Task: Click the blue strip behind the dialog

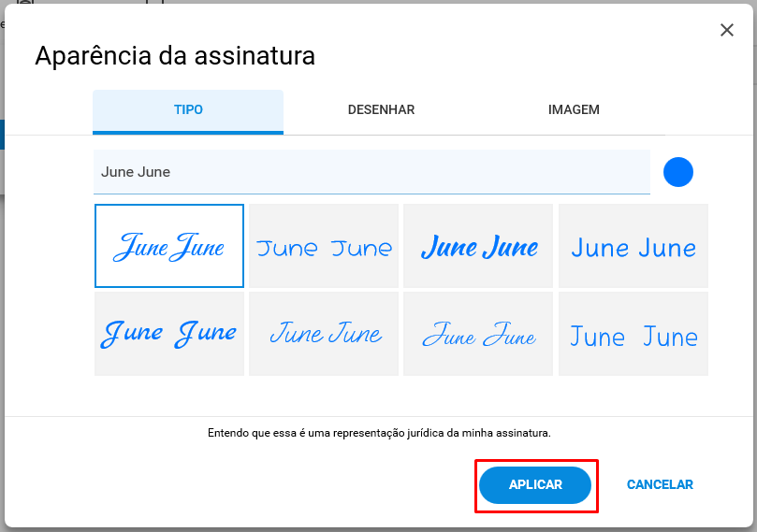Action: click(x=2, y=135)
